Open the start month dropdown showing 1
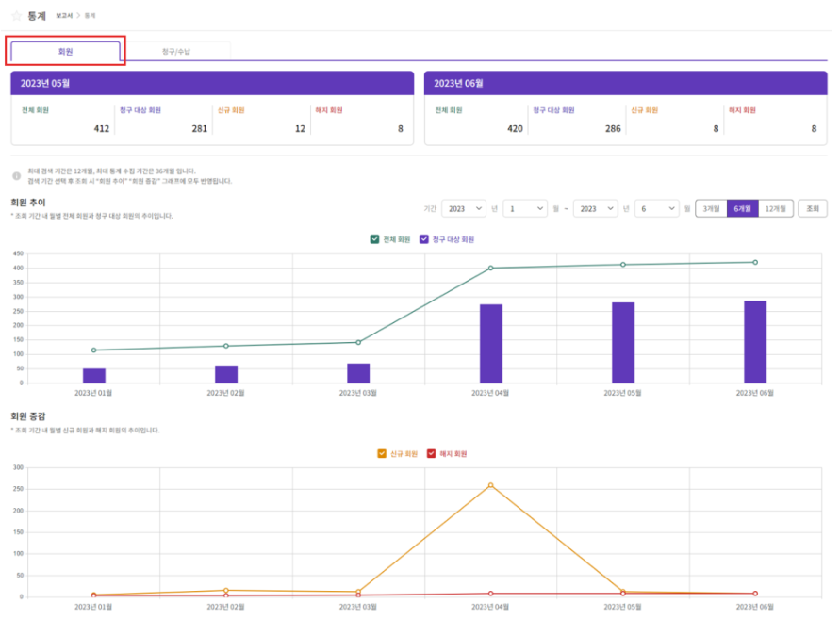The height and width of the screenshot is (619, 840). 525,209
